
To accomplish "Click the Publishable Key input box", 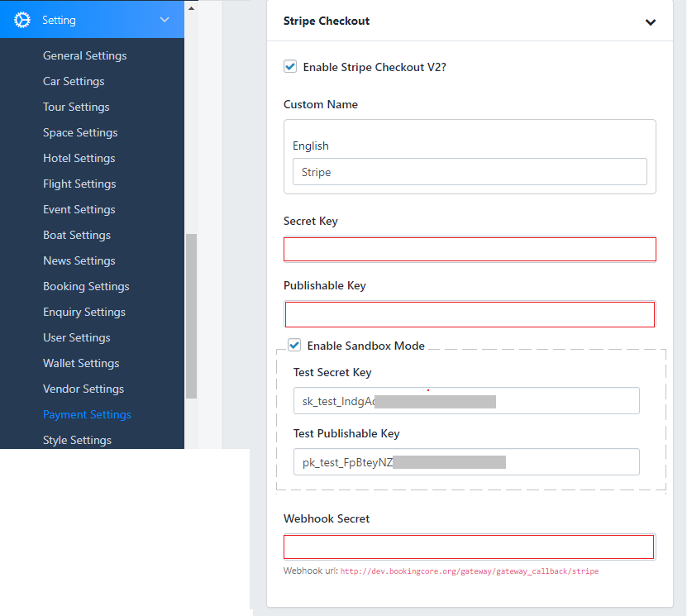I will 469,314.
